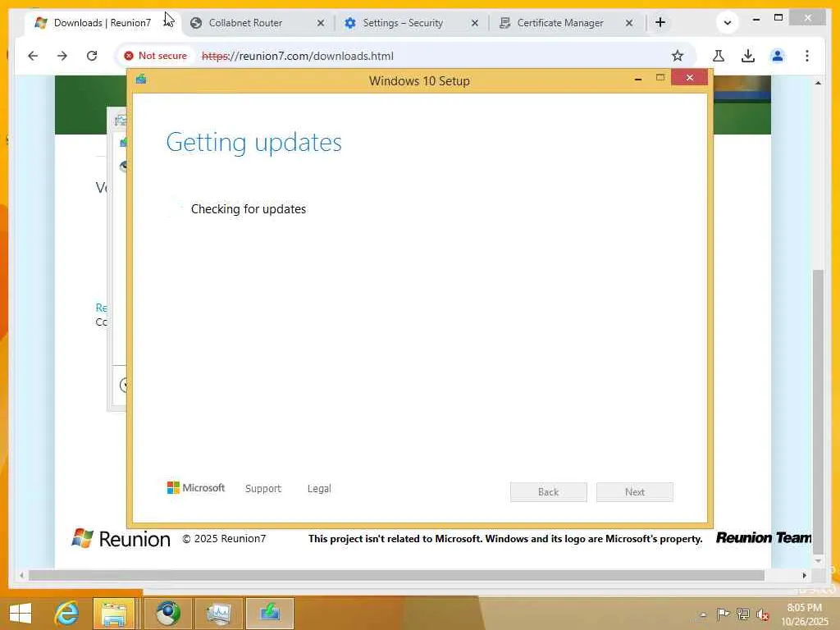Click the muted volume tray icon
The height and width of the screenshot is (630, 840).
click(x=762, y=615)
